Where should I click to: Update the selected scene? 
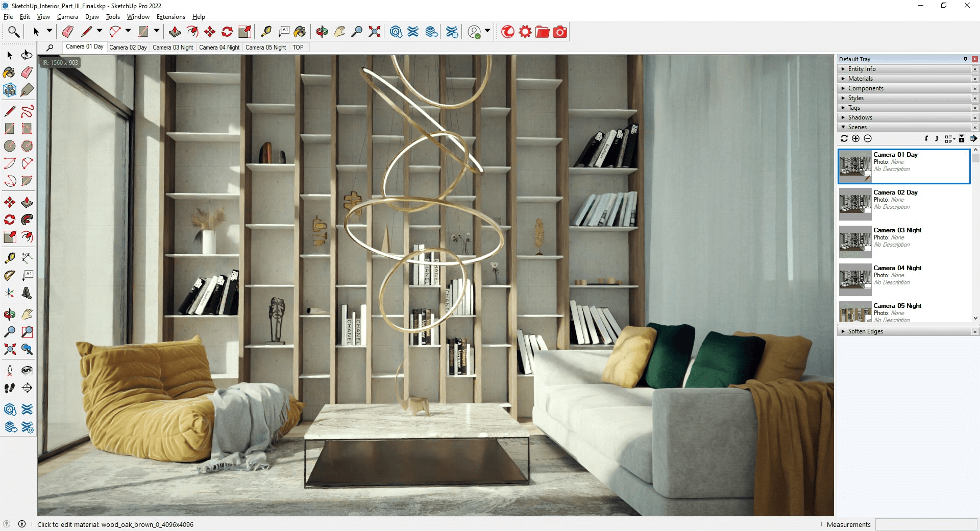tap(844, 138)
